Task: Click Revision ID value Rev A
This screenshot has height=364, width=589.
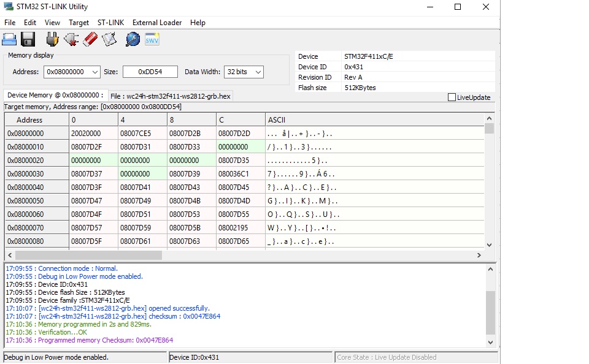Action: pos(353,77)
